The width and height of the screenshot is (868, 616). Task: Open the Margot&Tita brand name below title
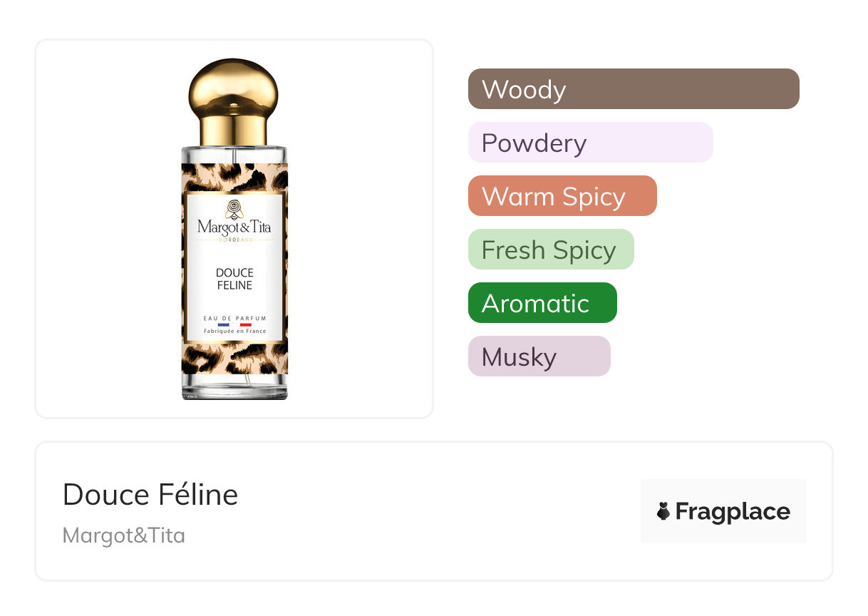pos(124,535)
